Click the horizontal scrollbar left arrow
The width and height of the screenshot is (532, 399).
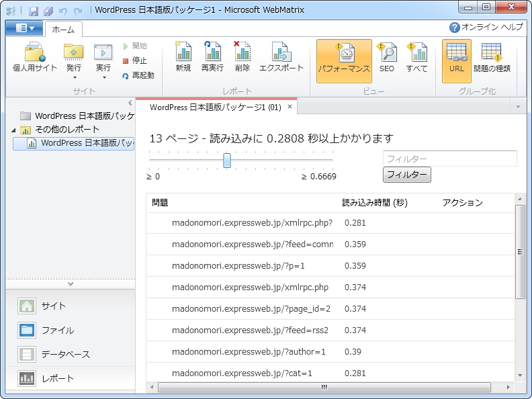coord(152,387)
